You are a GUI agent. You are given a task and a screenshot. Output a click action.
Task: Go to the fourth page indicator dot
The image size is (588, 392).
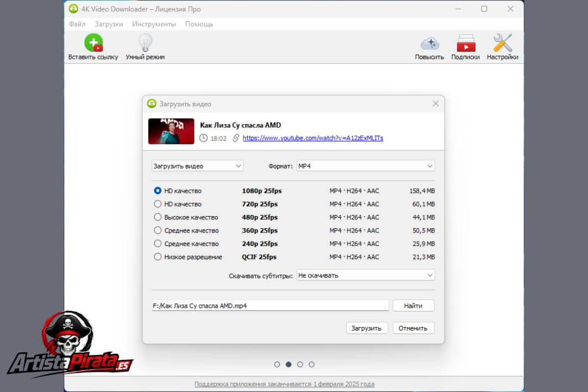311,364
